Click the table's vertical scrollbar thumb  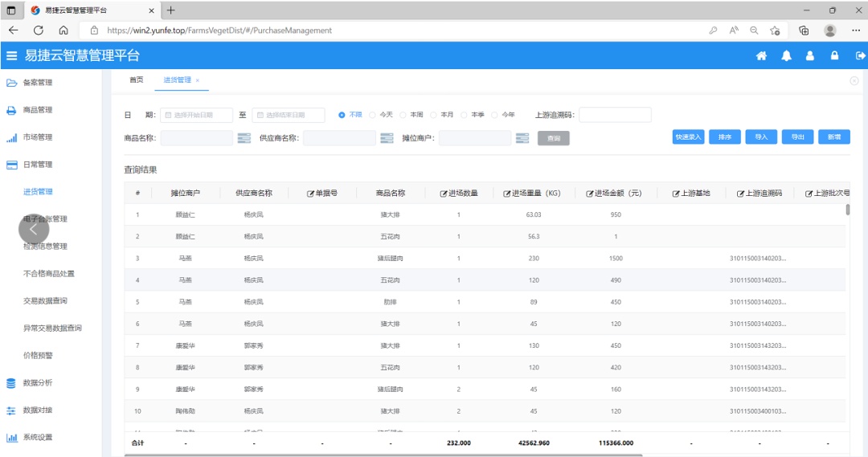pyautogui.click(x=848, y=210)
